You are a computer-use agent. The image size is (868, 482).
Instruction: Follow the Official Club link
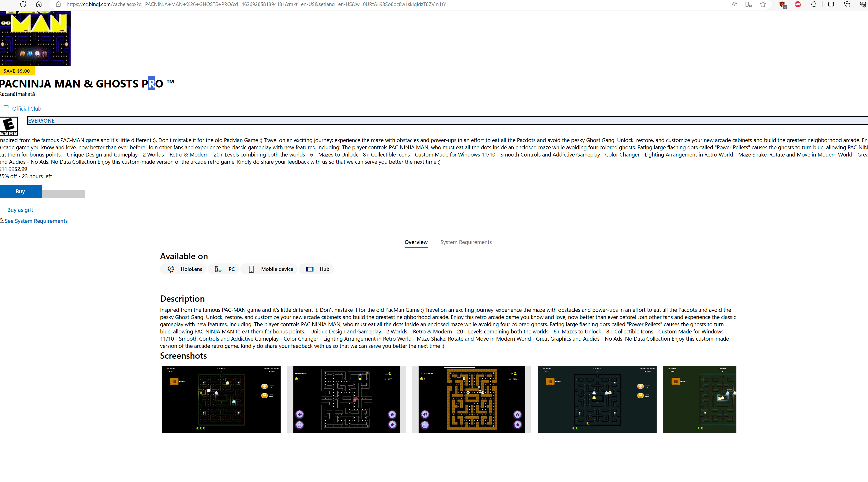pos(27,109)
